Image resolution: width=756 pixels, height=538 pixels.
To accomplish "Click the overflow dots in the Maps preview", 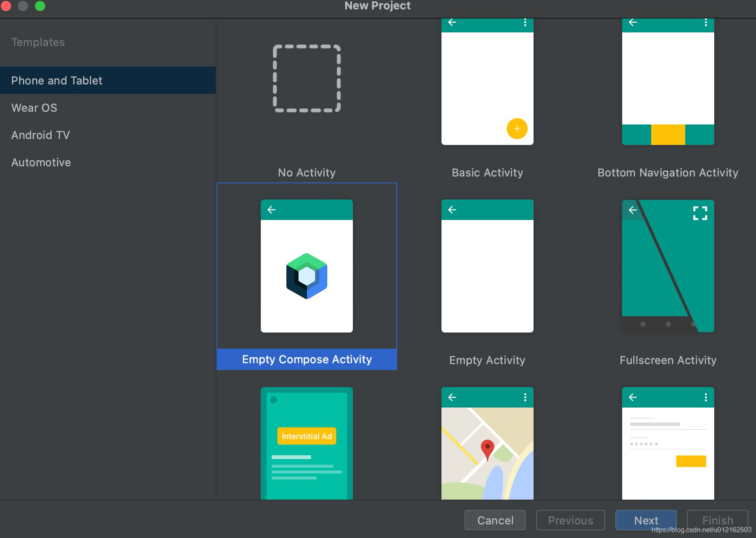I will pos(525,397).
